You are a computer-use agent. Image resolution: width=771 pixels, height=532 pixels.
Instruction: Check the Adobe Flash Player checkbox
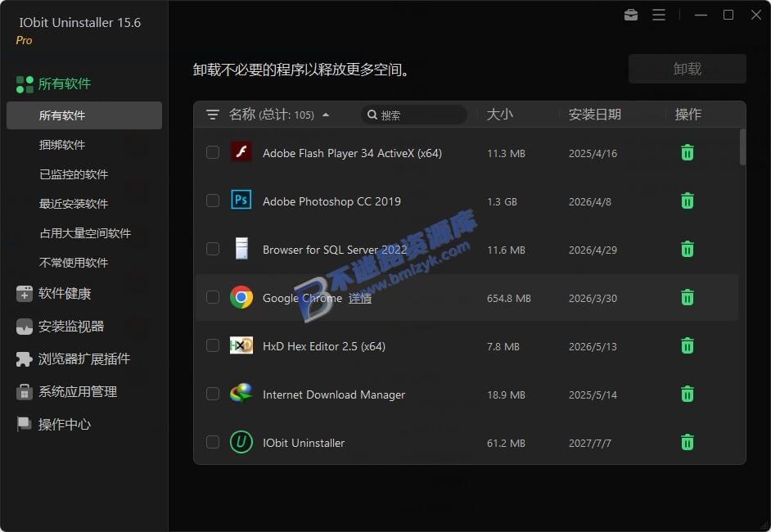[x=213, y=152]
